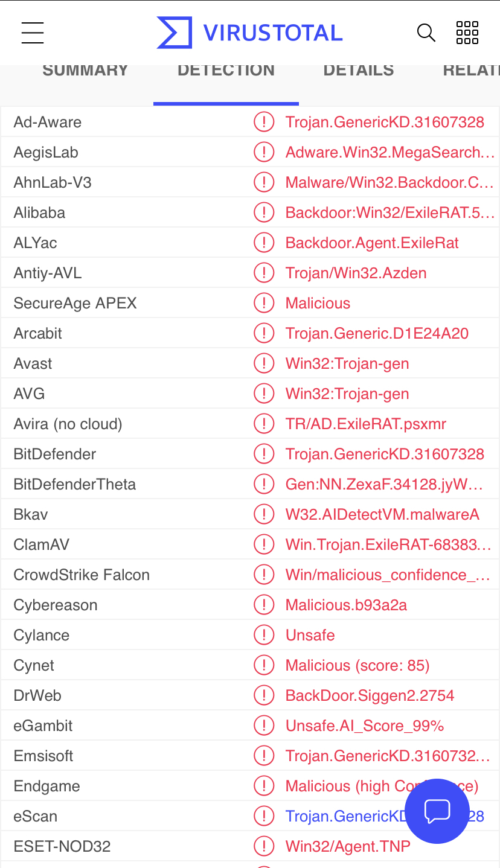Viewport: 500px width, 868px height.
Task: Click the TR/AD.ExileRAT.psxmr detection
Action: pyautogui.click(x=366, y=424)
